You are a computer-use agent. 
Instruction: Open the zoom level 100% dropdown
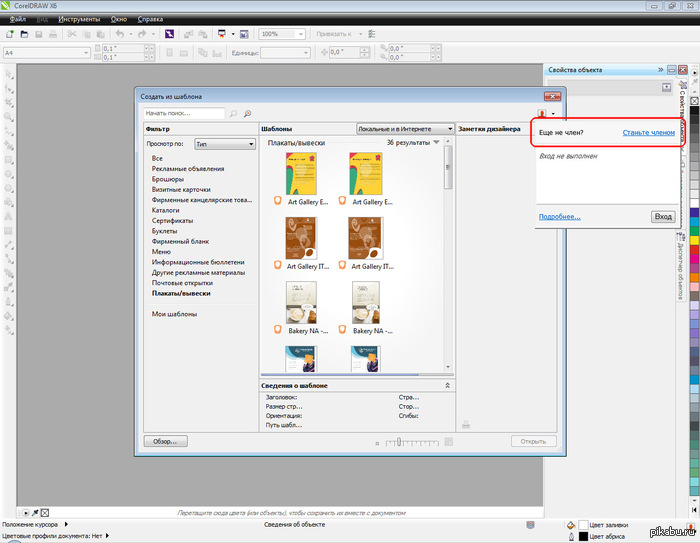click(301, 34)
